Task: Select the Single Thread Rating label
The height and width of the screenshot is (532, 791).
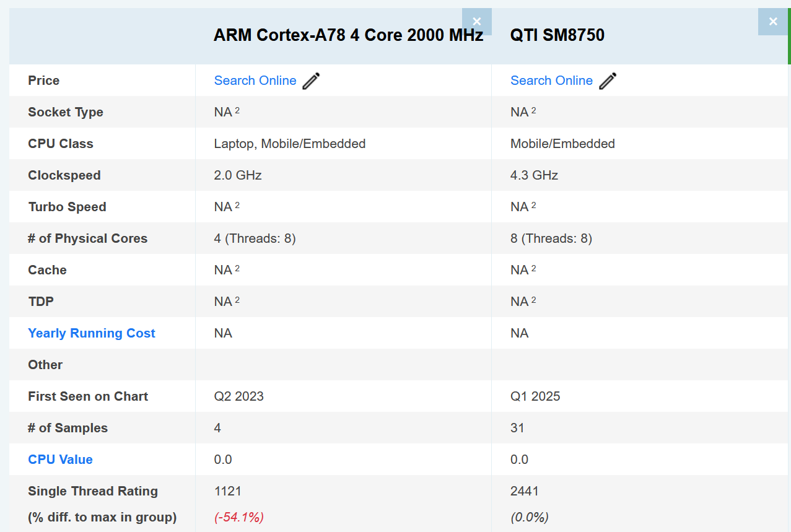Action: pos(93,491)
